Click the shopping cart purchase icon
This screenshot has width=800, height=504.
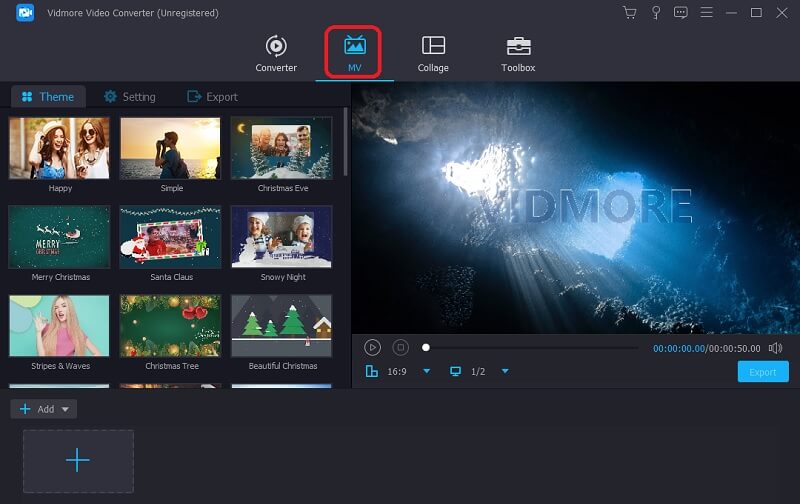[x=629, y=13]
